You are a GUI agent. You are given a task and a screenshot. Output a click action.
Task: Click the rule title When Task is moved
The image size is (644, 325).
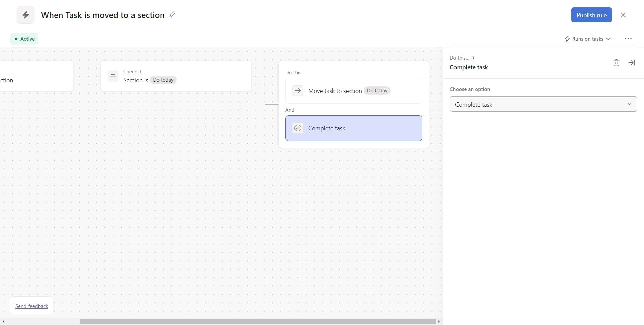coord(103,15)
